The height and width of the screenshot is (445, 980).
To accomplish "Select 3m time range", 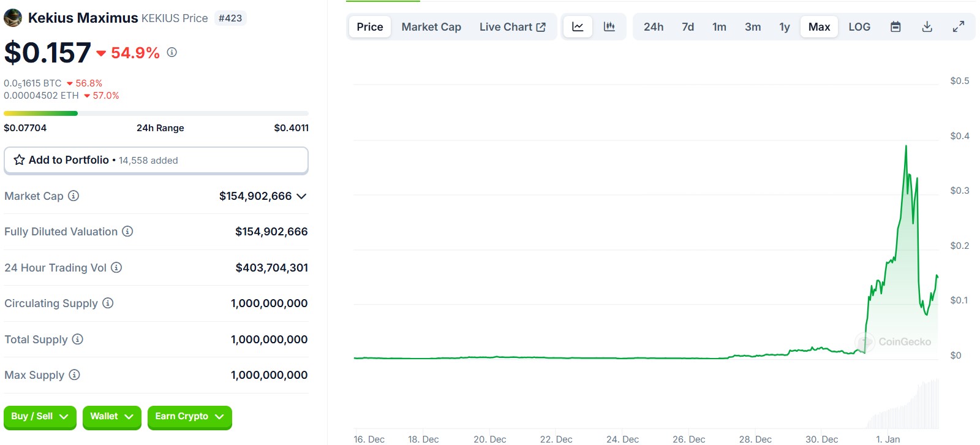I will [753, 27].
